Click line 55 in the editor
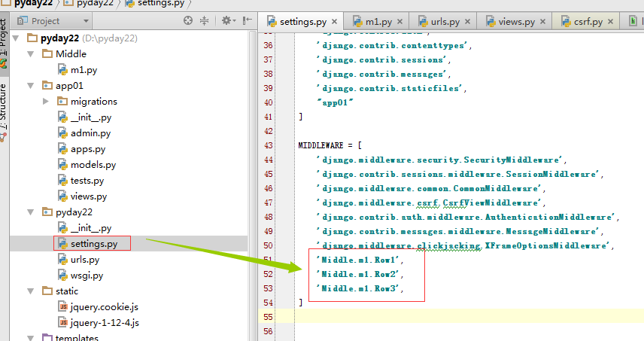 451,318
